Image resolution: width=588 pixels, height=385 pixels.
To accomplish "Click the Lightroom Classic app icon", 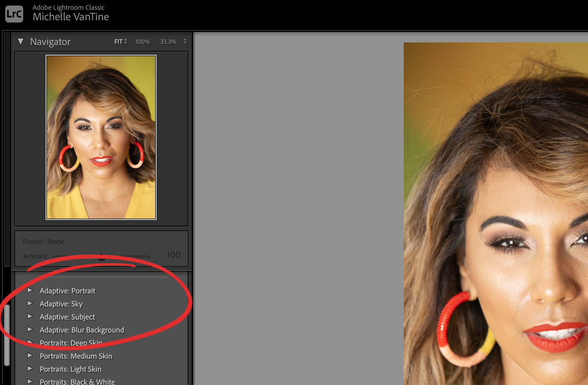I will [13, 13].
